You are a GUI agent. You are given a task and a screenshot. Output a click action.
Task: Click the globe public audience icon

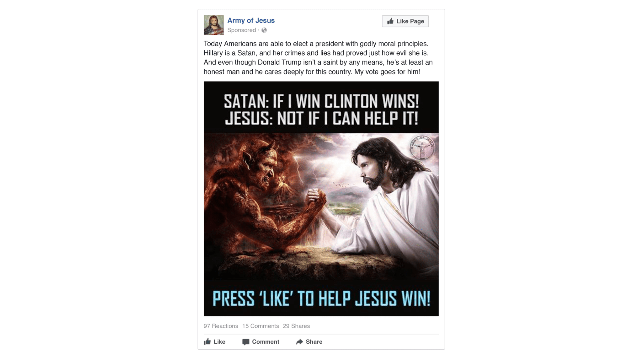click(x=264, y=30)
